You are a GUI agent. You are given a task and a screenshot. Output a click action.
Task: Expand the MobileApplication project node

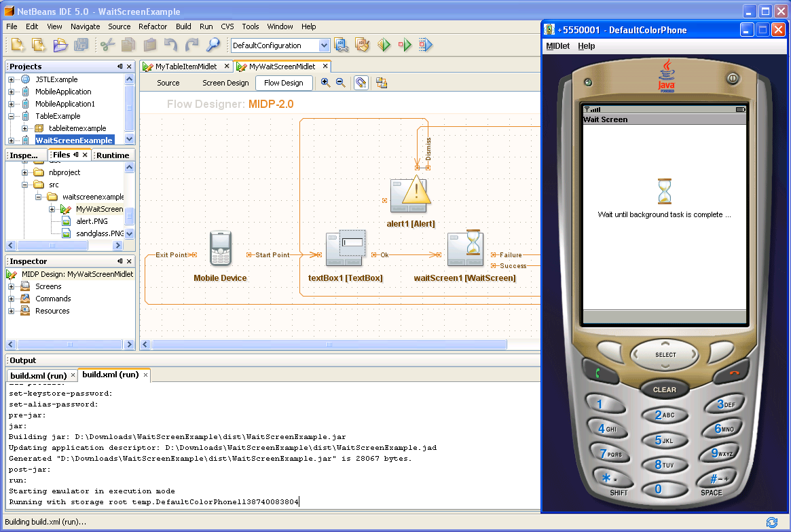[x=11, y=92]
